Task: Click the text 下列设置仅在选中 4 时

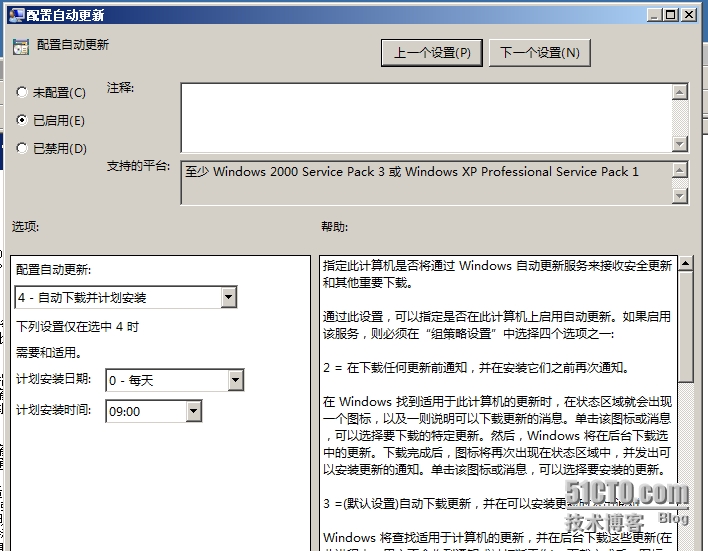Action: click(x=77, y=327)
